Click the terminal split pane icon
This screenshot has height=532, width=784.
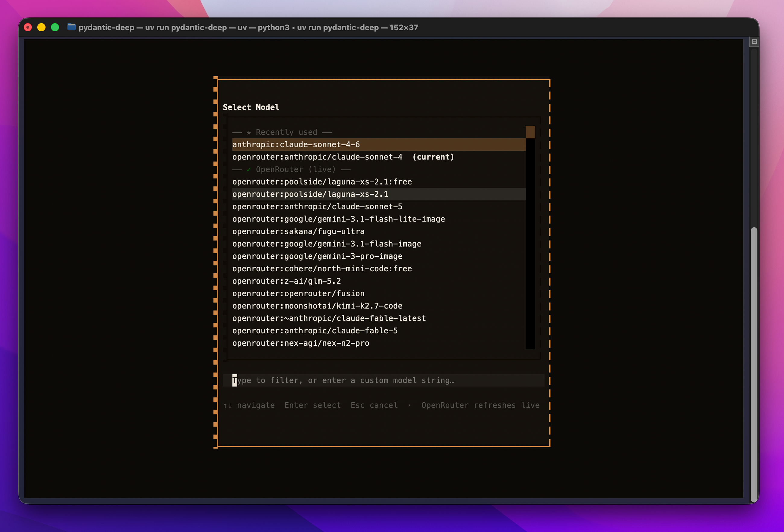[754, 42]
